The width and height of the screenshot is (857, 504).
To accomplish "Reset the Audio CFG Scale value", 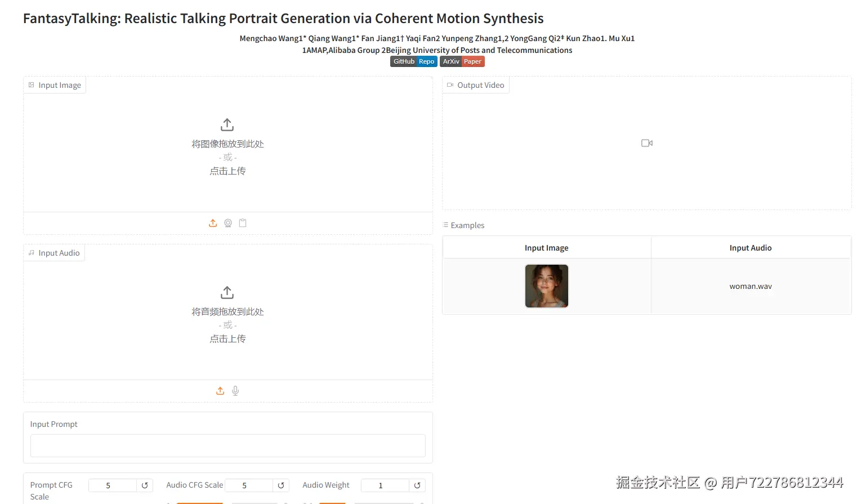I will tap(281, 485).
